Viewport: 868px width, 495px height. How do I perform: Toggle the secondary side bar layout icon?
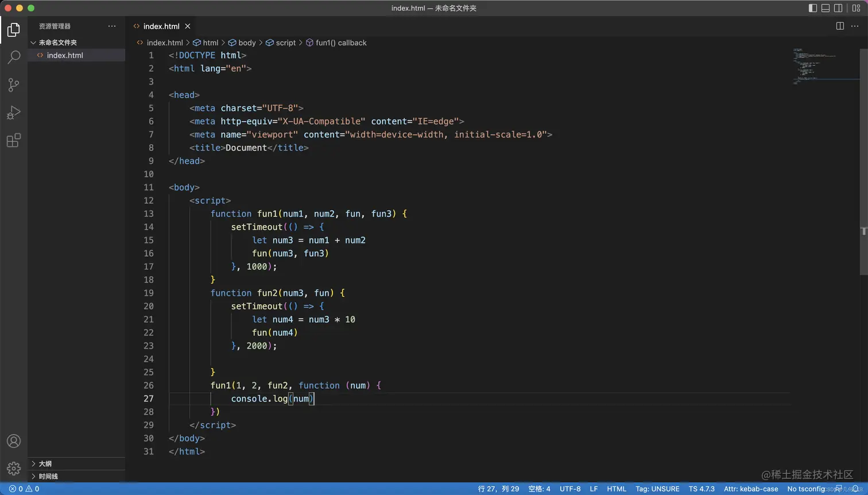(838, 8)
